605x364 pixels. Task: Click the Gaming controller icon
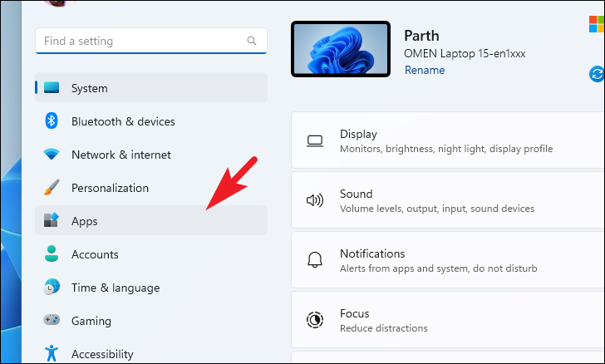[x=52, y=320]
